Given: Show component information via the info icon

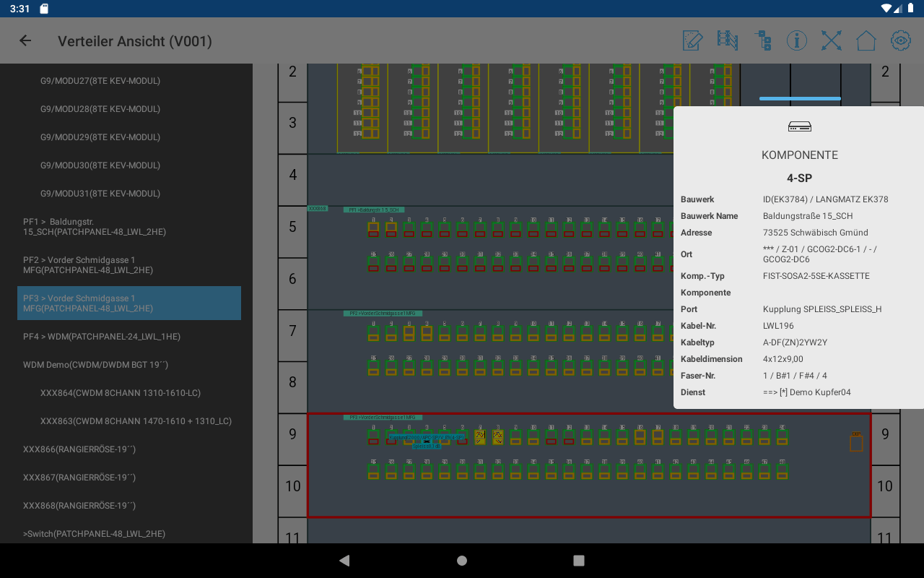Looking at the screenshot, I should coord(796,40).
